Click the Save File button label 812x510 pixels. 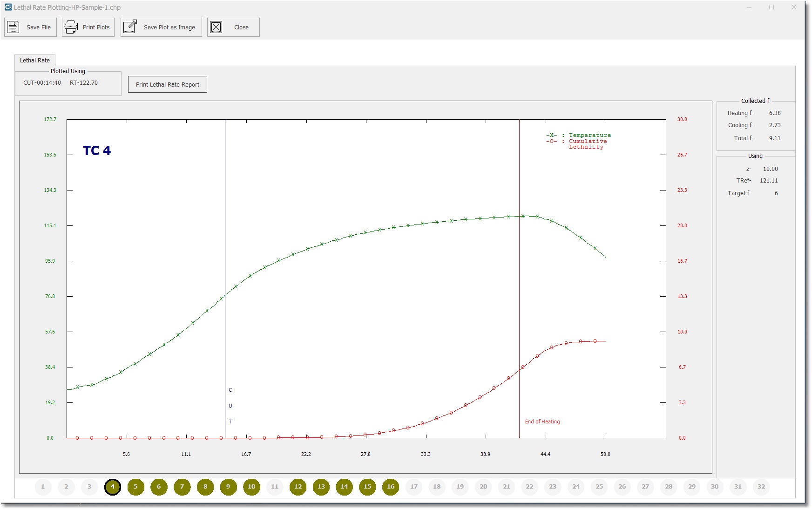(39, 27)
